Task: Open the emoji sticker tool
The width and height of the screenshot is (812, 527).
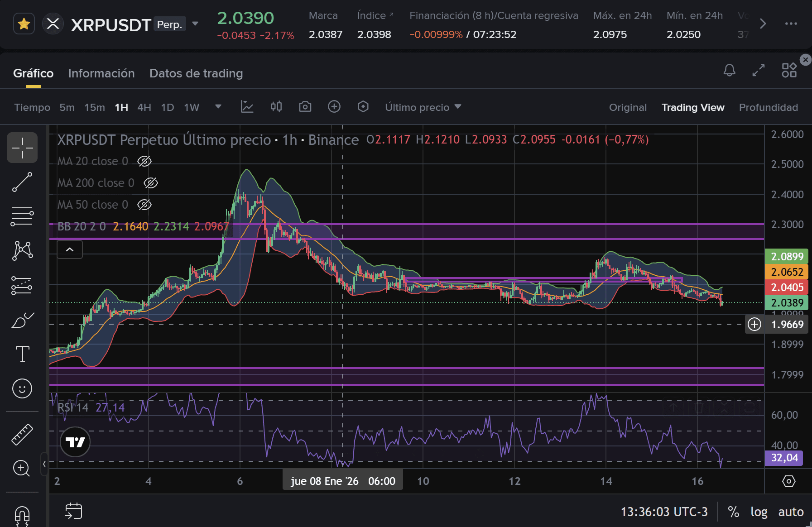Action: (22, 388)
